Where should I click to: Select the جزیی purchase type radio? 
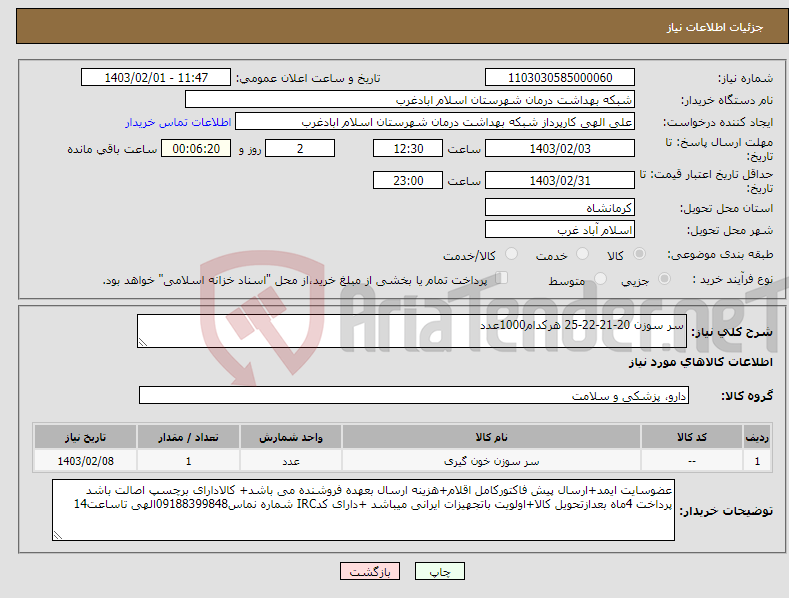tap(664, 278)
